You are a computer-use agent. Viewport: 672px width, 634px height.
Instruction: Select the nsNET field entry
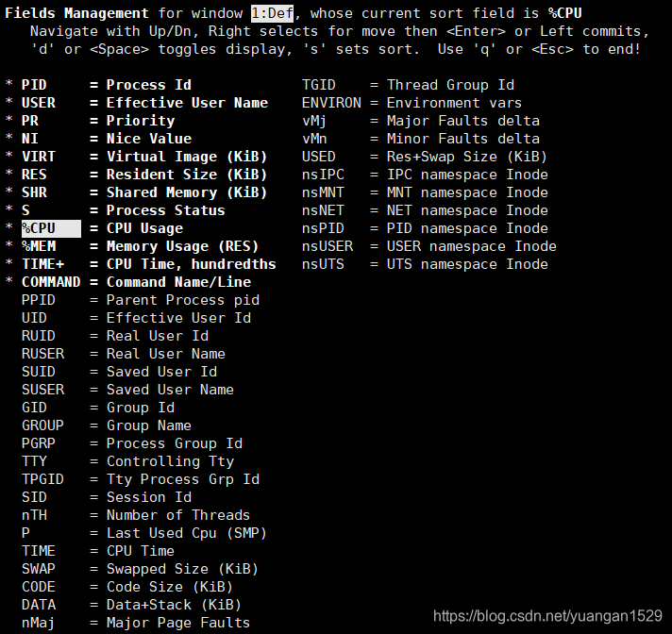pyautogui.click(x=425, y=210)
